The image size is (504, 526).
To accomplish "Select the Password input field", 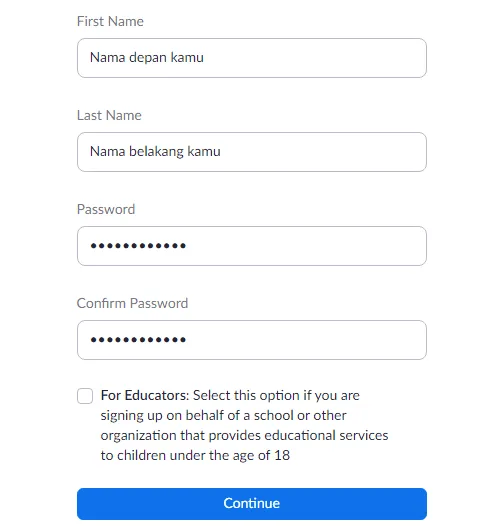I will click(252, 246).
